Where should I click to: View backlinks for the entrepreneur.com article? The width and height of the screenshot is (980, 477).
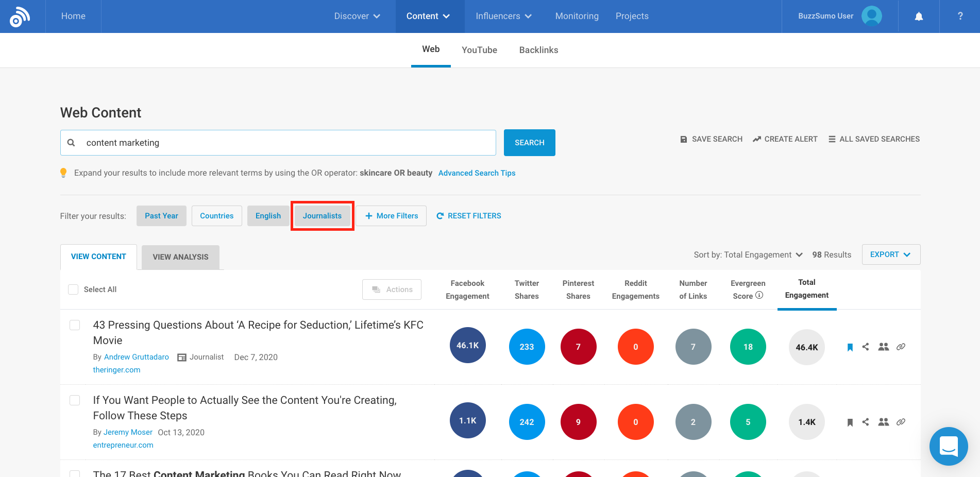(x=901, y=421)
